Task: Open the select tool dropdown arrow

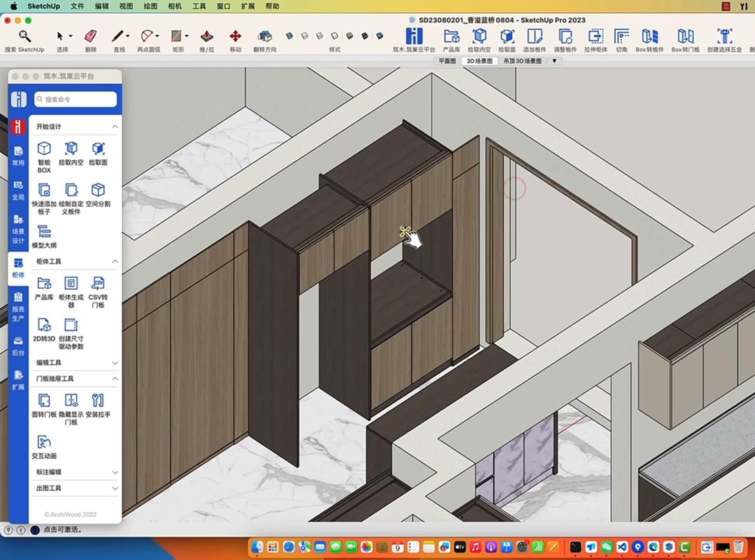Action: 70,36
